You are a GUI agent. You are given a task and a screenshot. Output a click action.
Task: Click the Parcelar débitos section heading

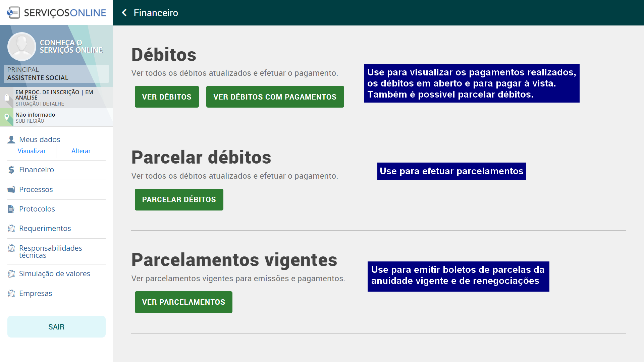click(201, 157)
